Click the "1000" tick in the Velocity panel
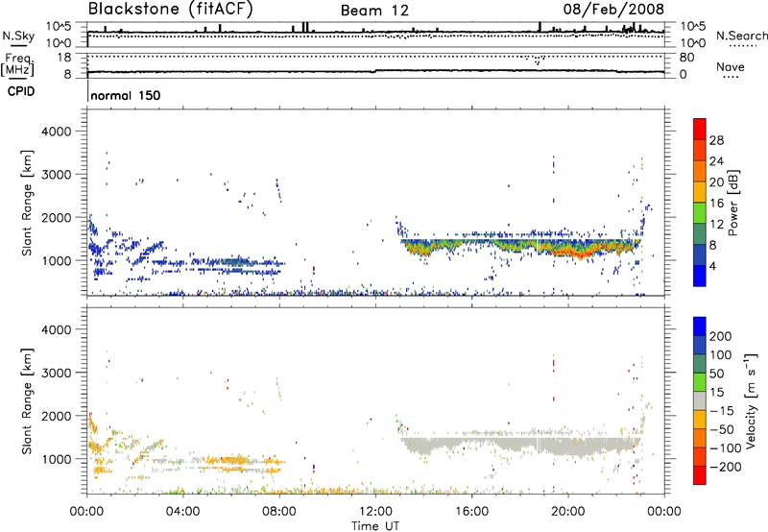This screenshot has width=768, height=532. point(57,459)
